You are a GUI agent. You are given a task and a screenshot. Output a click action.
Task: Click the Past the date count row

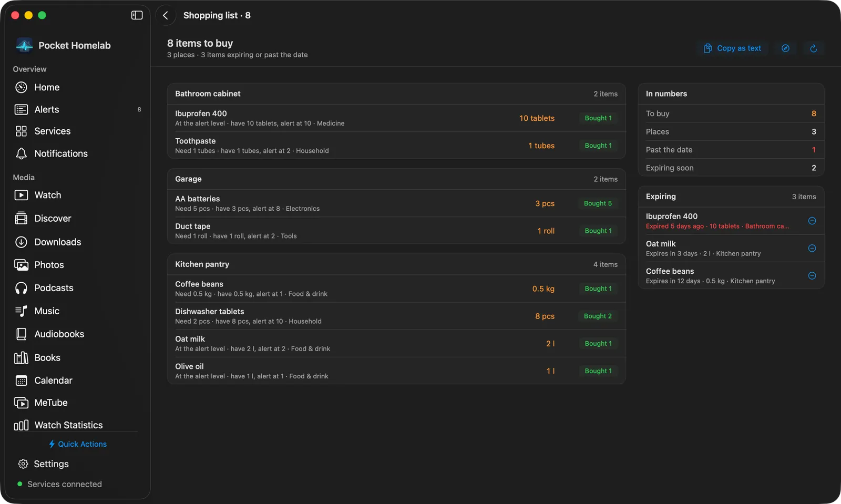tap(731, 150)
